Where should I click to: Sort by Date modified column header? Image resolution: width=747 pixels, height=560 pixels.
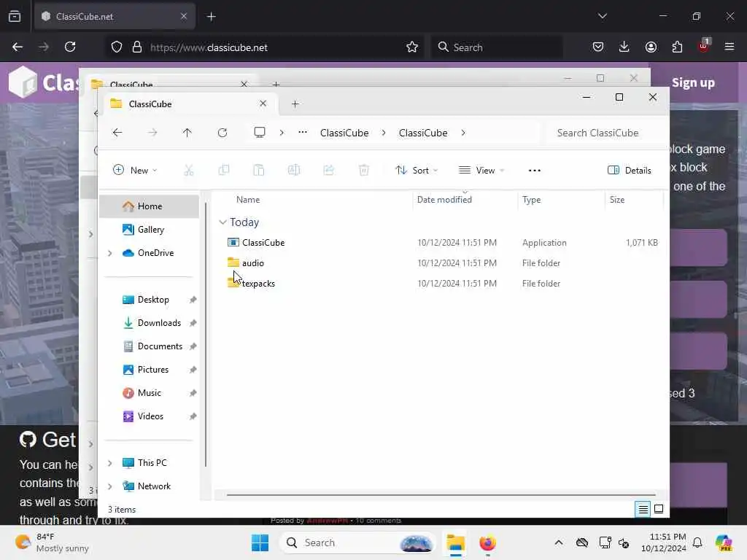[x=444, y=200]
